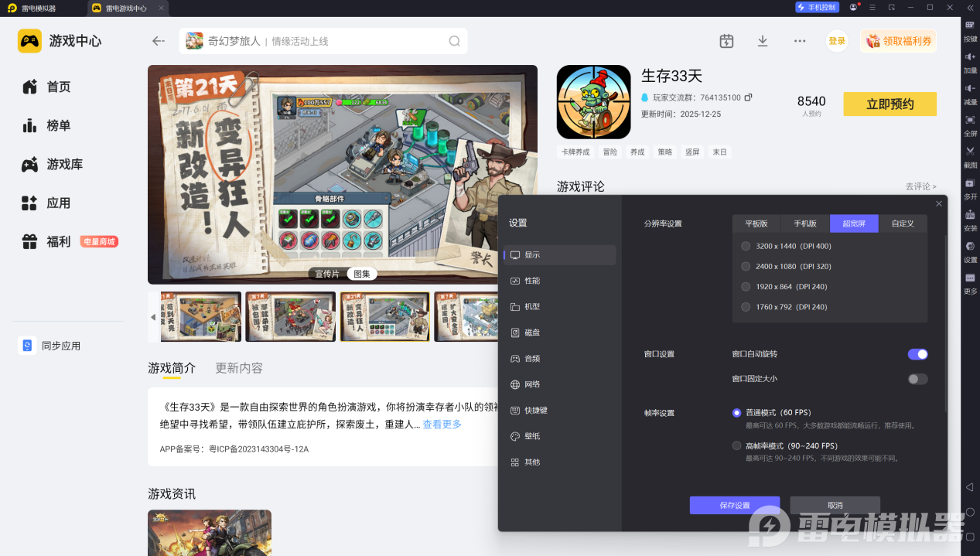This screenshot has width=980, height=556.
Task: Open the downloads arrow icon
Action: 763,41
